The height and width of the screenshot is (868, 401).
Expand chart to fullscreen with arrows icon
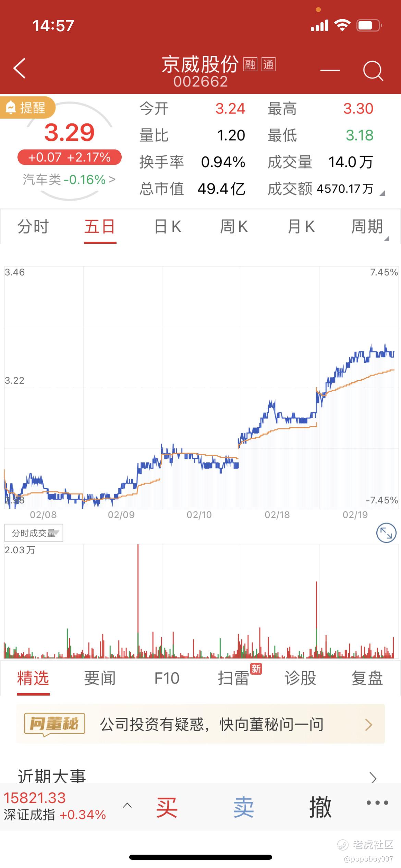coord(386,533)
